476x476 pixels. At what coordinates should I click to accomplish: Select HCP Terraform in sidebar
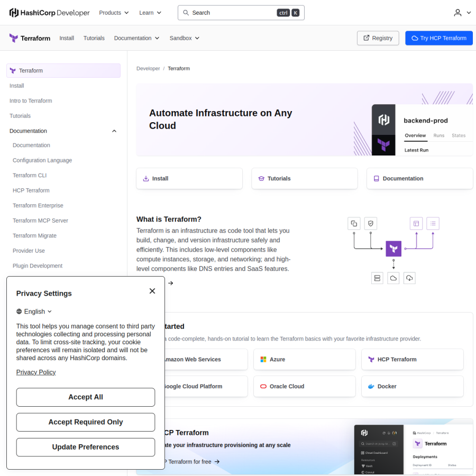click(x=31, y=190)
